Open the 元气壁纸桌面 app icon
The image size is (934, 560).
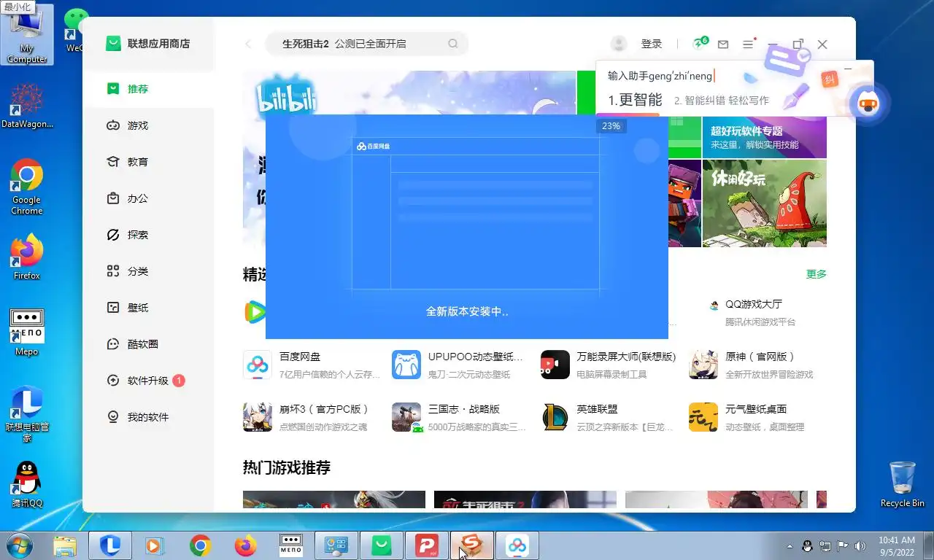tap(703, 417)
